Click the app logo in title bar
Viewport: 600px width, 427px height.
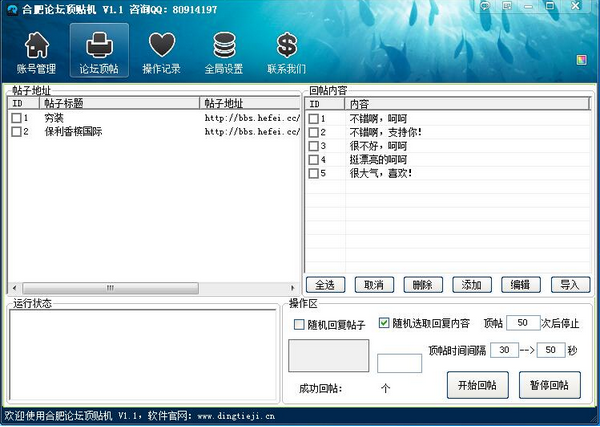coord(12,10)
